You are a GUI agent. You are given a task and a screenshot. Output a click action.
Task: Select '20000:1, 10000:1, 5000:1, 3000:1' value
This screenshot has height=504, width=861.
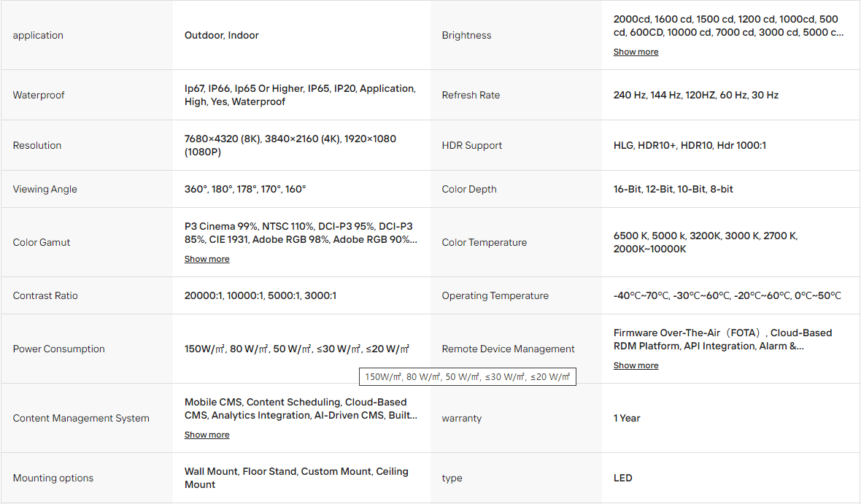[x=260, y=295]
